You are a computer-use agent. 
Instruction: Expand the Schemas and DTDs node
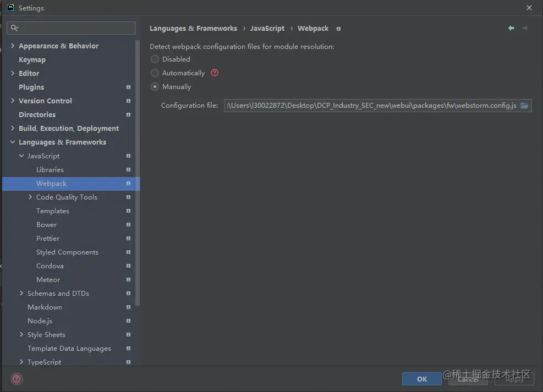(x=21, y=293)
